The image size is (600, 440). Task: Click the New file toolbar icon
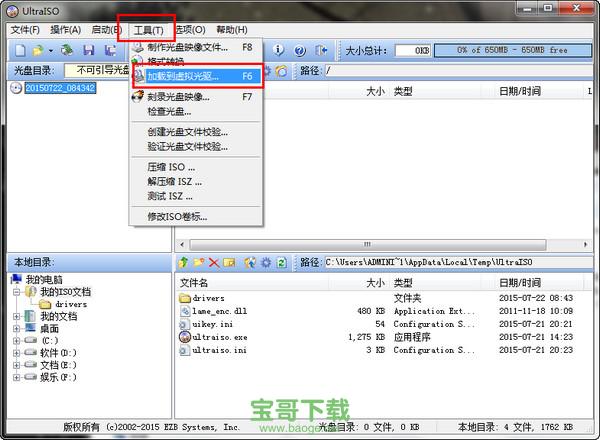pos(21,50)
